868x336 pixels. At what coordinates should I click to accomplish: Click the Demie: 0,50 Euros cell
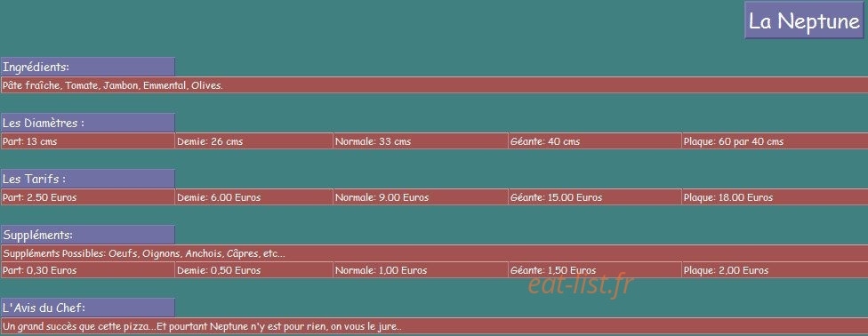click(254, 270)
